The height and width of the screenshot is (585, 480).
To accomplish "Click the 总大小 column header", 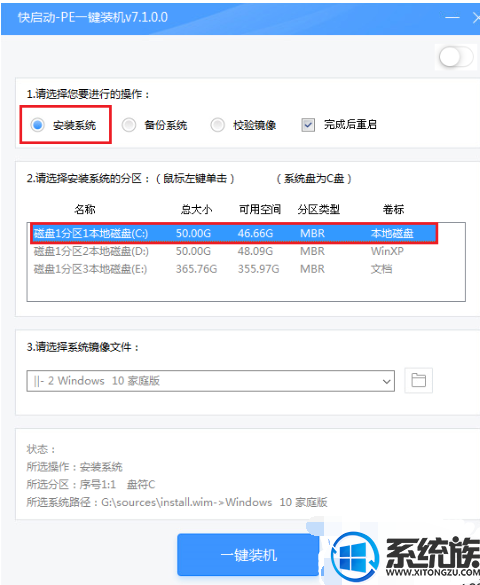I will (x=197, y=209).
